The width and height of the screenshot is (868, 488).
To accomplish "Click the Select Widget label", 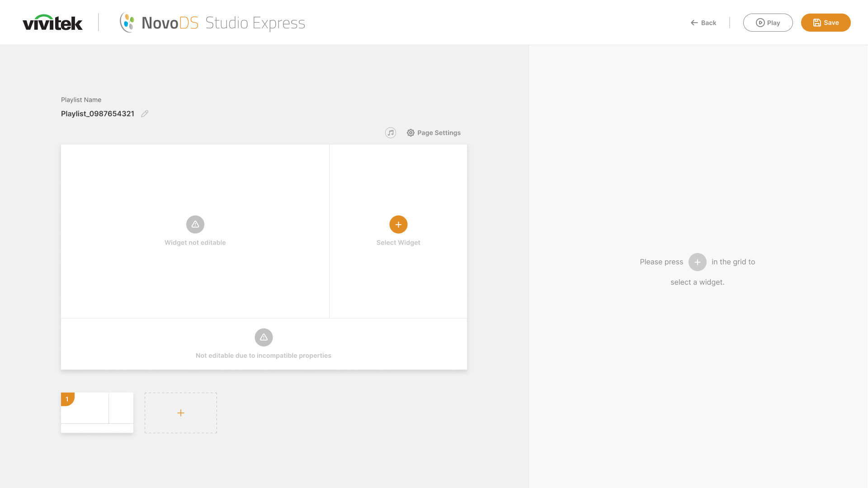I will pos(398,243).
